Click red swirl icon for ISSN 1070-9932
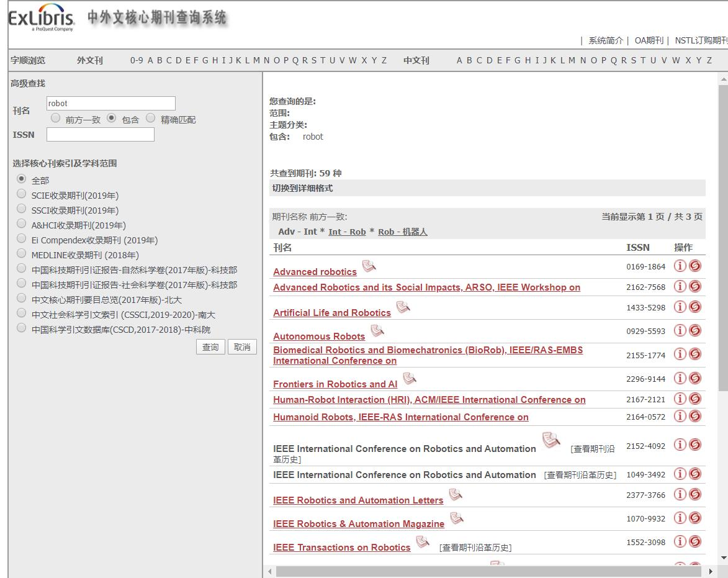 click(695, 518)
